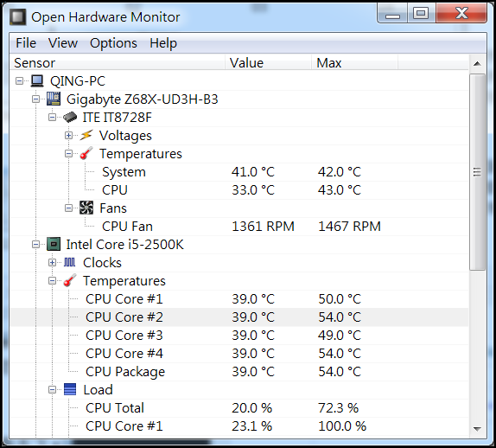This screenshot has width=496, height=448.
Task: Collapse Temperatures under Intel Core i5-2500K
Action: 52,281
